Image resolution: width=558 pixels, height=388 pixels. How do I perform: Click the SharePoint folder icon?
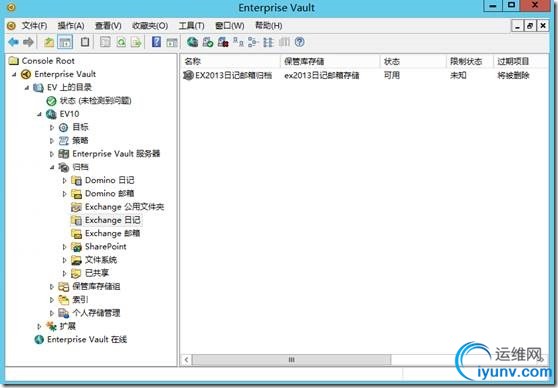pos(76,247)
